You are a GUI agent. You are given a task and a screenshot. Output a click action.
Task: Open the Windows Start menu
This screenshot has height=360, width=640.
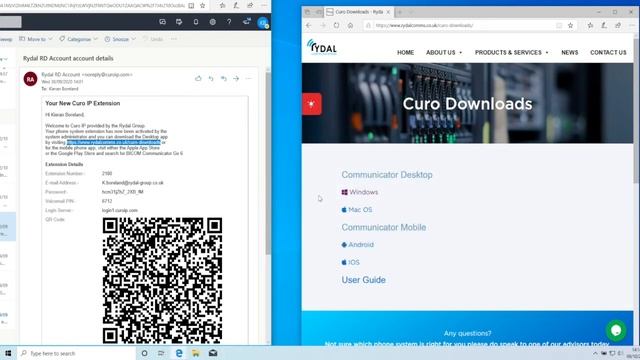(8, 353)
